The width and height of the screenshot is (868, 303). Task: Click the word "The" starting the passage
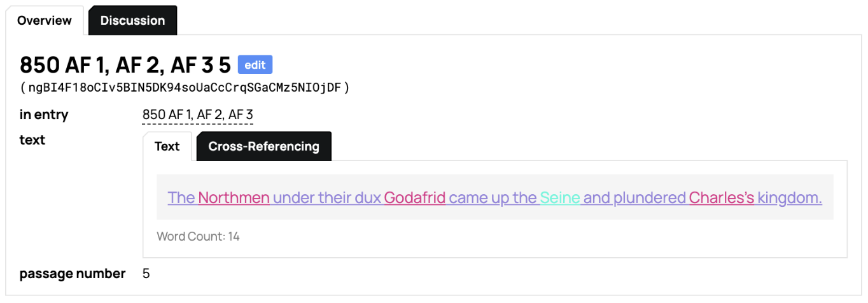(x=181, y=198)
